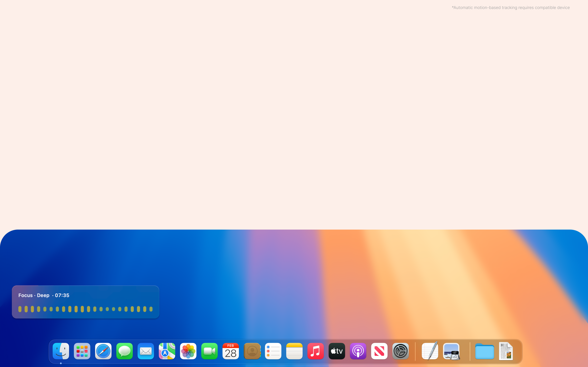Open the Contacts app
The image size is (588, 367).
tap(252, 351)
